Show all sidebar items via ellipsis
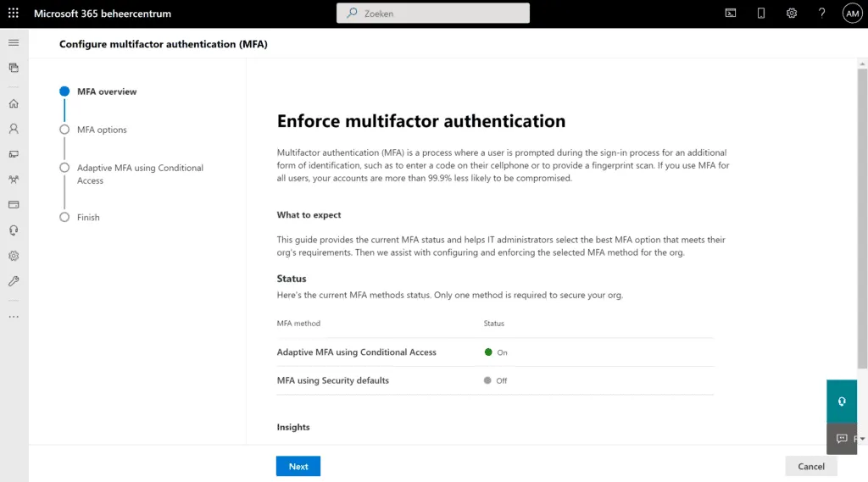868x482 pixels. click(14, 317)
